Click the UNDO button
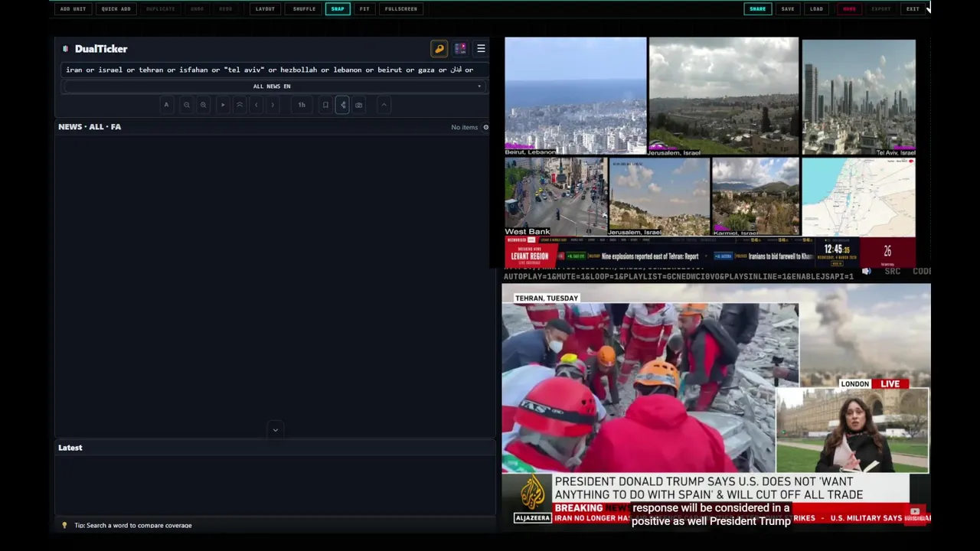 pyautogui.click(x=197, y=9)
